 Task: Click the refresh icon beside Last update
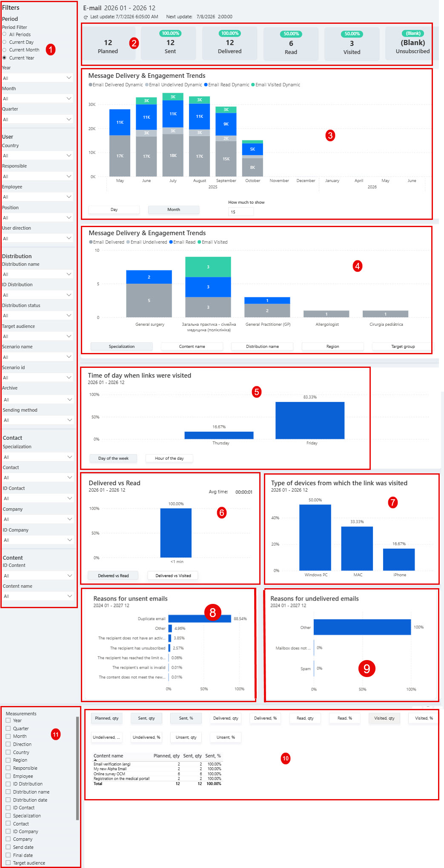(86, 17)
